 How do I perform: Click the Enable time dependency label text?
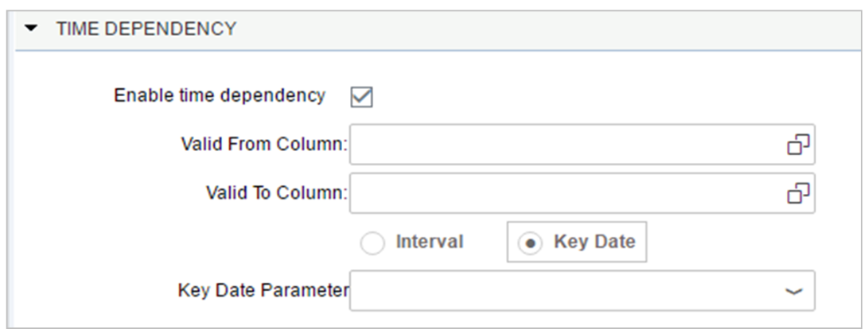tap(220, 96)
